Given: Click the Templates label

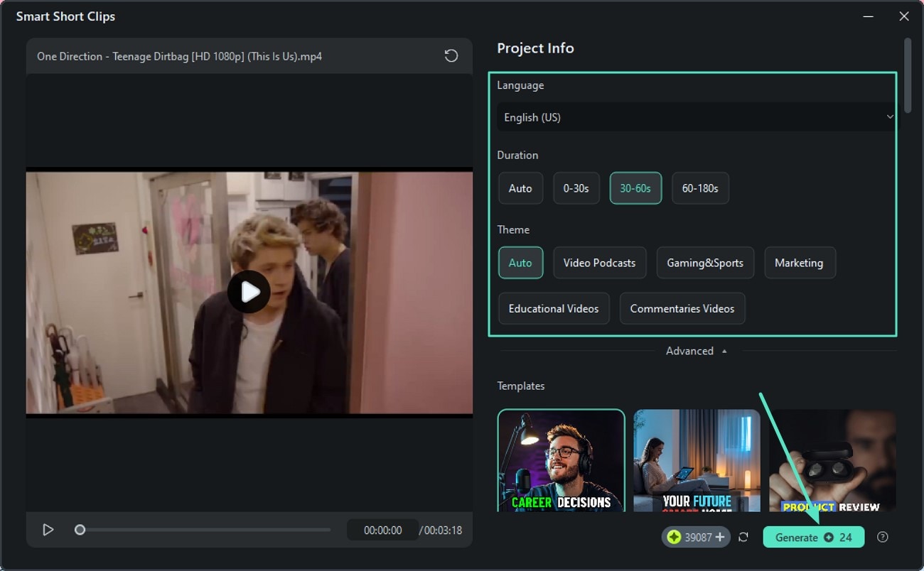Looking at the screenshot, I should 521,386.
